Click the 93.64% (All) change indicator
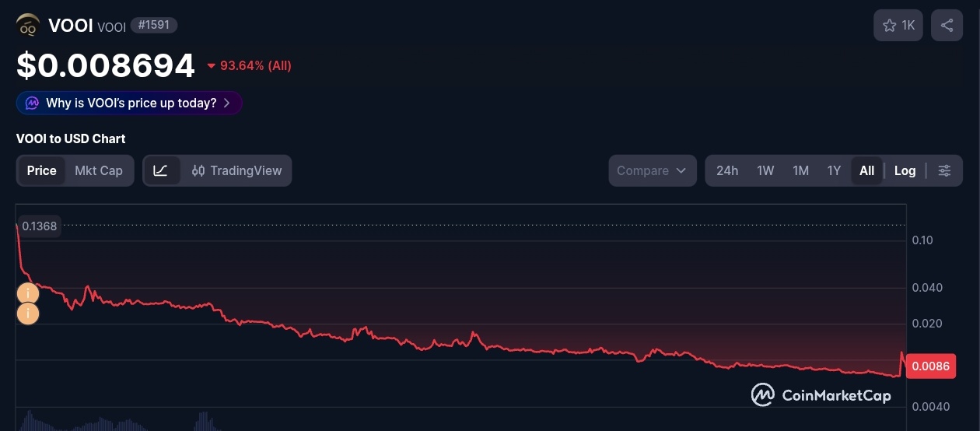The width and height of the screenshot is (980, 431). tap(249, 66)
